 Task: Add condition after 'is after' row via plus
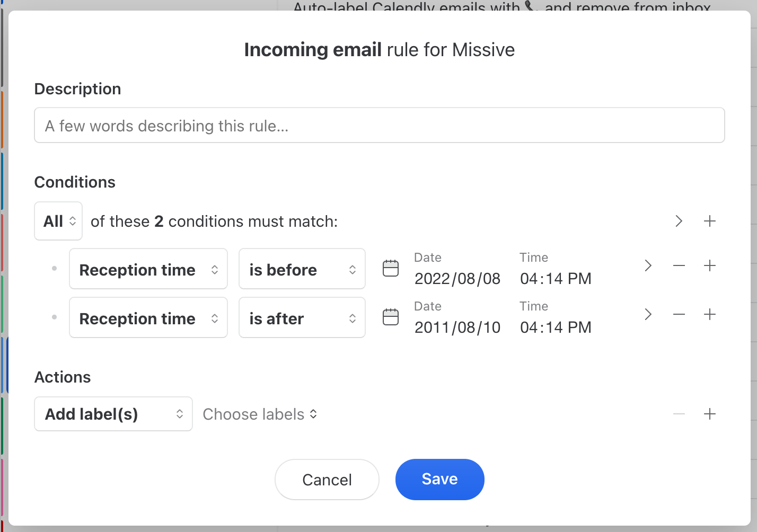pyautogui.click(x=710, y=315)
